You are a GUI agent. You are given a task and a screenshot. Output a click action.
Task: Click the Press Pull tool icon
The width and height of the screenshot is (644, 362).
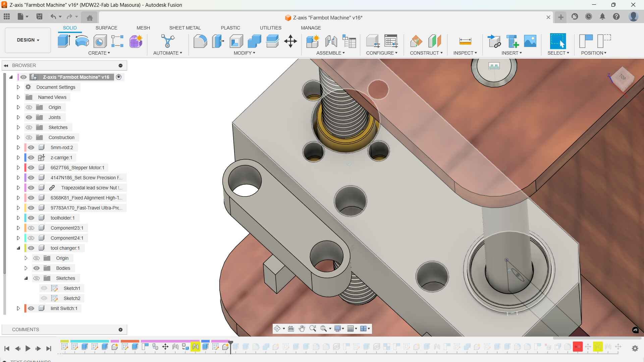pyautogui.click(x=218, y=41)
